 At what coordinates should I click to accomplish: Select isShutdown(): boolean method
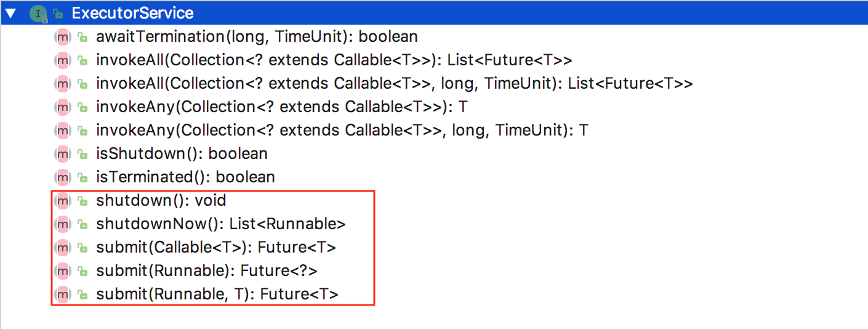pyautogui.click(x=182, y=153)
